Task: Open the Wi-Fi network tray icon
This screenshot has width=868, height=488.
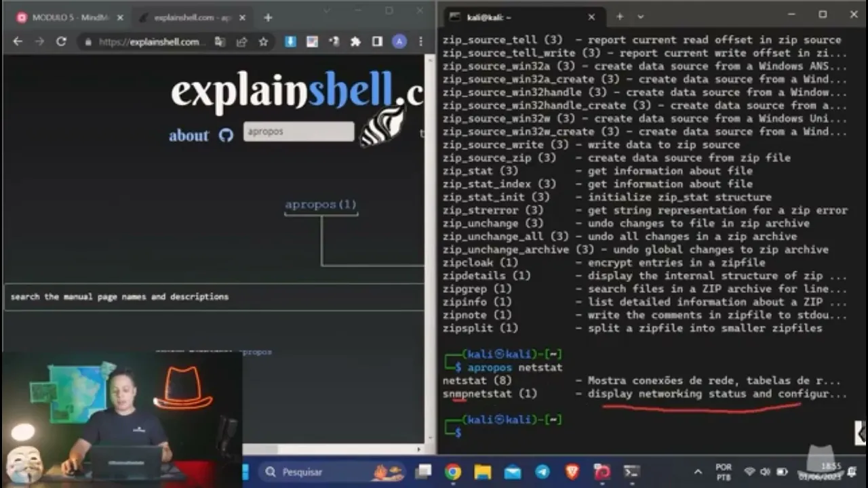Action: pos(749,472)
